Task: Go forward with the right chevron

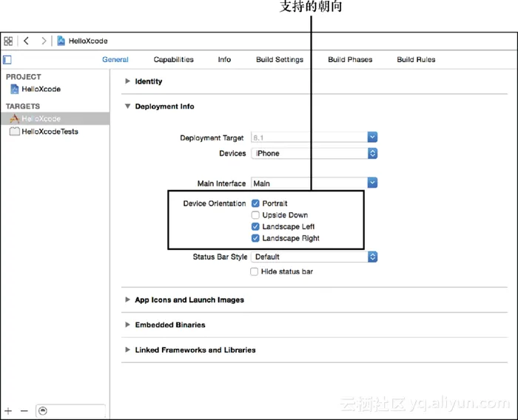Action: tap(44, 41)
